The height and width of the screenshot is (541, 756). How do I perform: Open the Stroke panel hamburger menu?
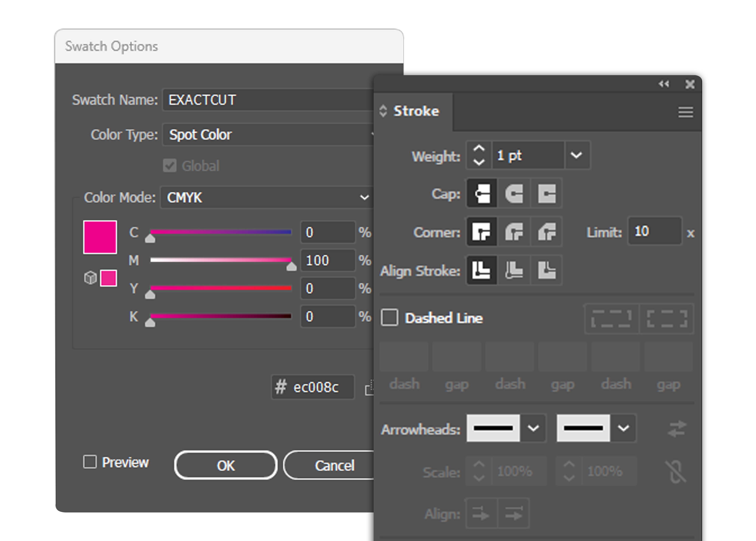tap(685, 112)
